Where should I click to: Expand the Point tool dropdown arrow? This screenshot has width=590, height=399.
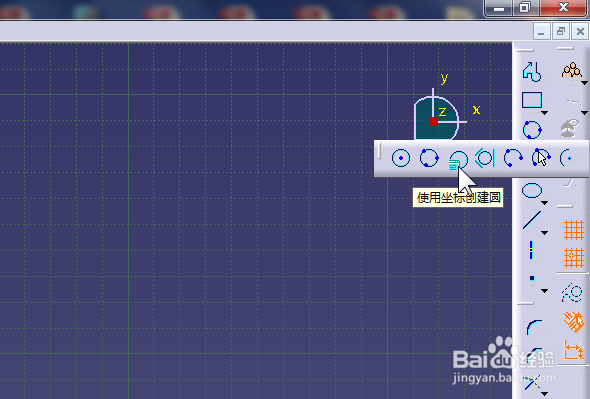coord(544,291)
